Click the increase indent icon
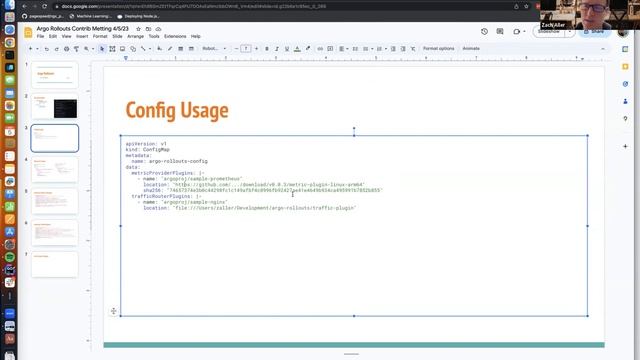Viewport: 640px width, 360px height. 403,49
